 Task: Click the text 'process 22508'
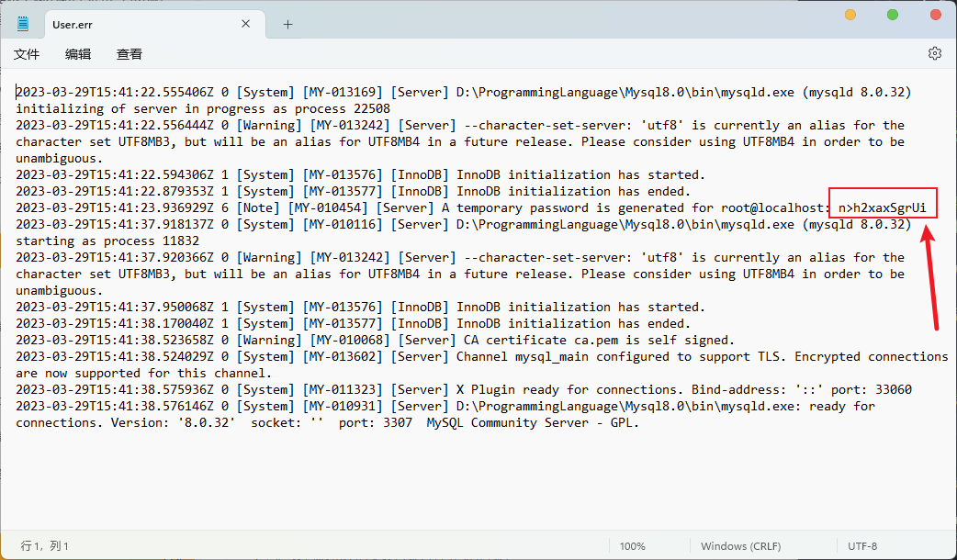coord(343,108)
